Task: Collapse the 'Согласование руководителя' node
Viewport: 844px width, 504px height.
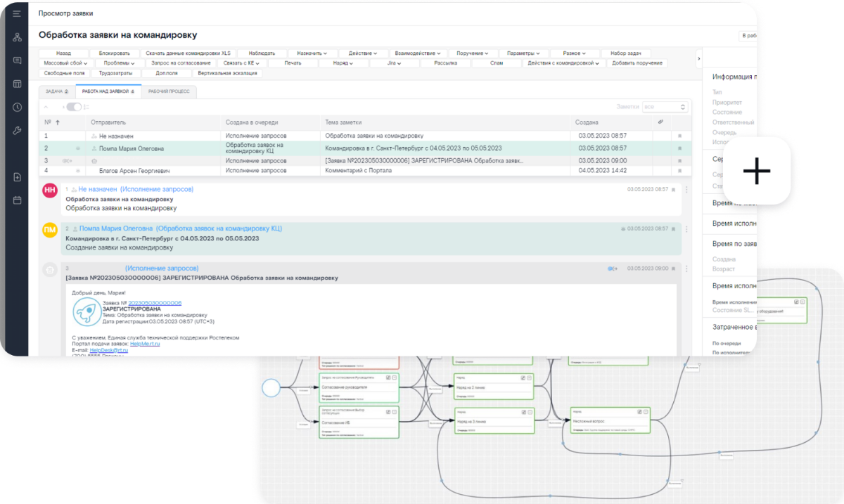Action: (394, 377)
